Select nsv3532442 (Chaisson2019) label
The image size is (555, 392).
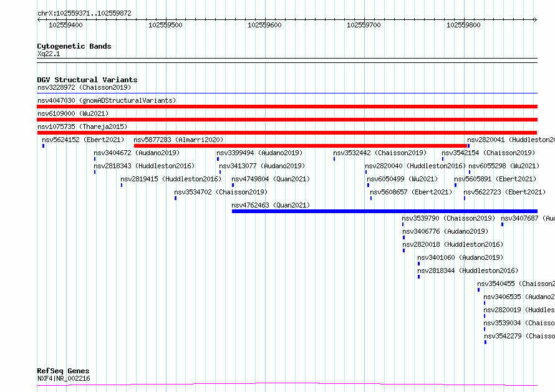click(380, 153)
